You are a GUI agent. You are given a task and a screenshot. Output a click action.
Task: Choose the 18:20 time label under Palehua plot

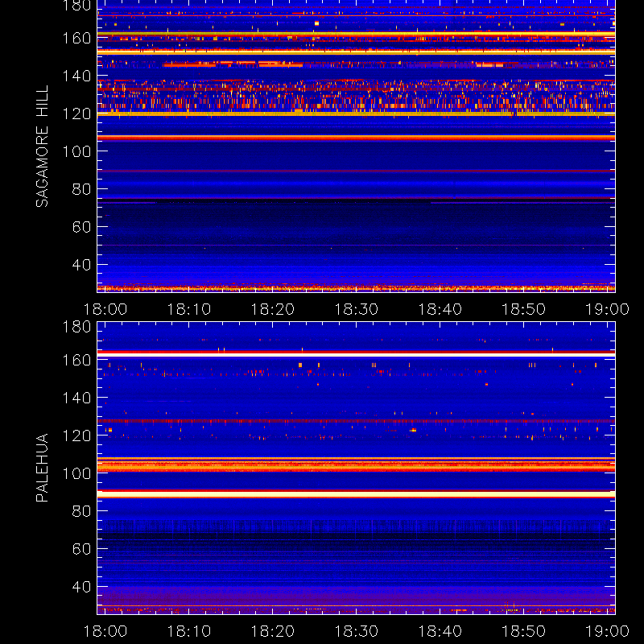[273, 631]
